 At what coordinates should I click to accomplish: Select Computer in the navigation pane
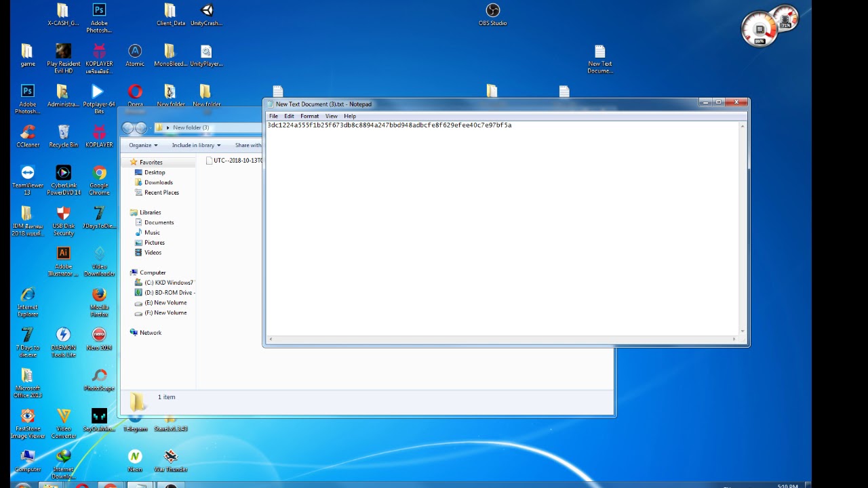153,272
